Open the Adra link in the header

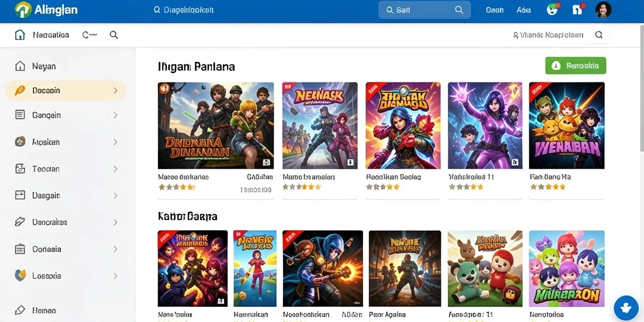pyautogui.click(x=524, y=10)
